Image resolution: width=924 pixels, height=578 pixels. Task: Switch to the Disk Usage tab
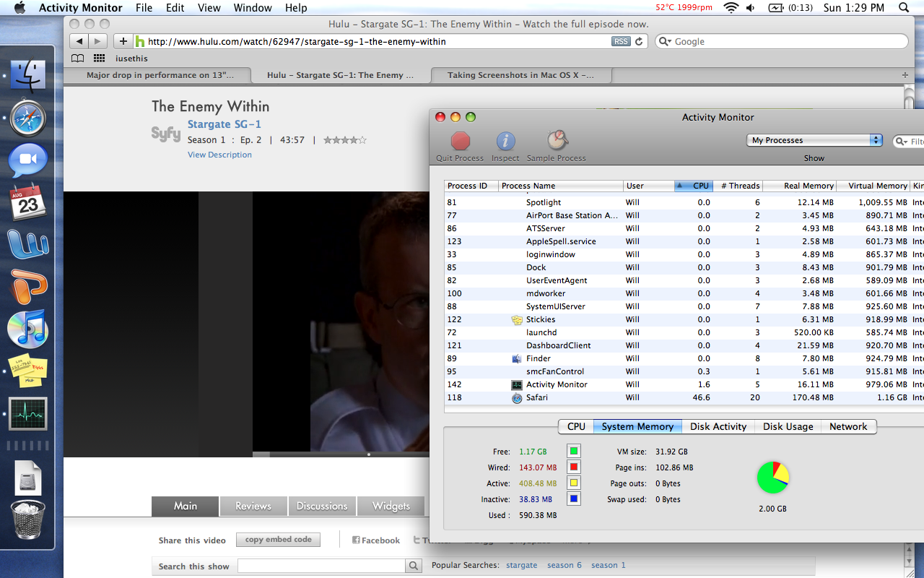[x=788, y=426]
